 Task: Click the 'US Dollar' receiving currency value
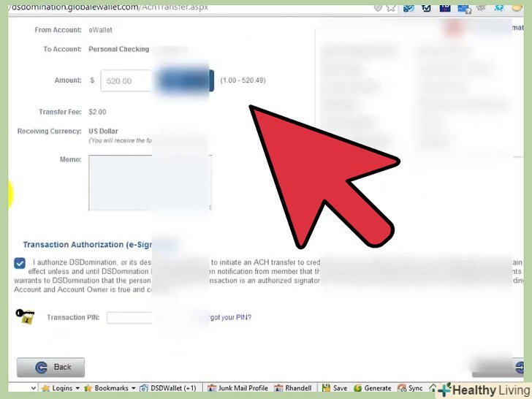(x=103, y=131)
